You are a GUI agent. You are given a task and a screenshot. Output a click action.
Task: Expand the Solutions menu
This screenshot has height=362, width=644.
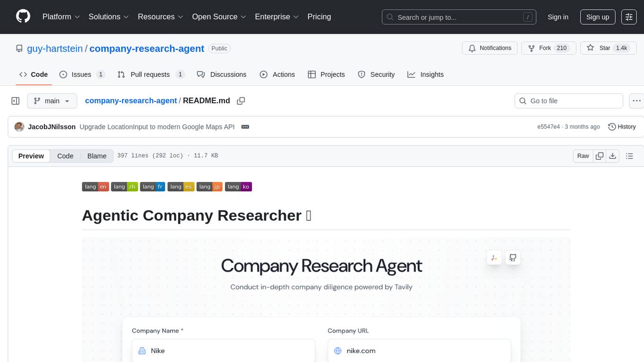click(109, 17)
